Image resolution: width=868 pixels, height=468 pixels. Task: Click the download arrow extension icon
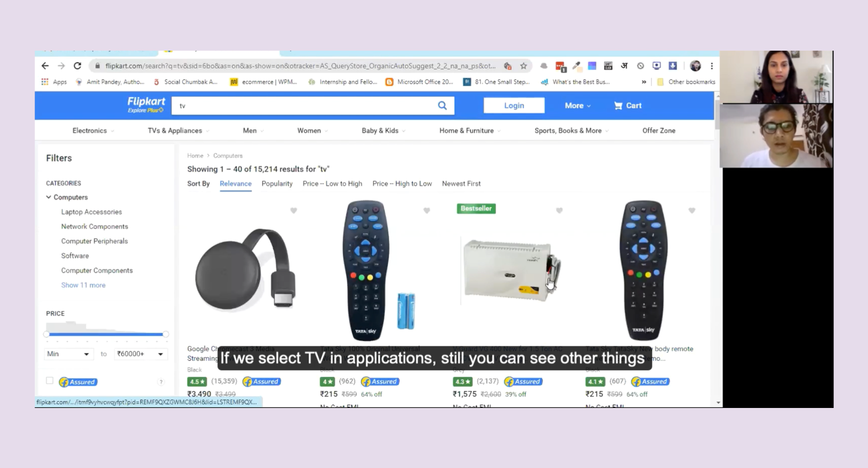(x=673, y=65)
